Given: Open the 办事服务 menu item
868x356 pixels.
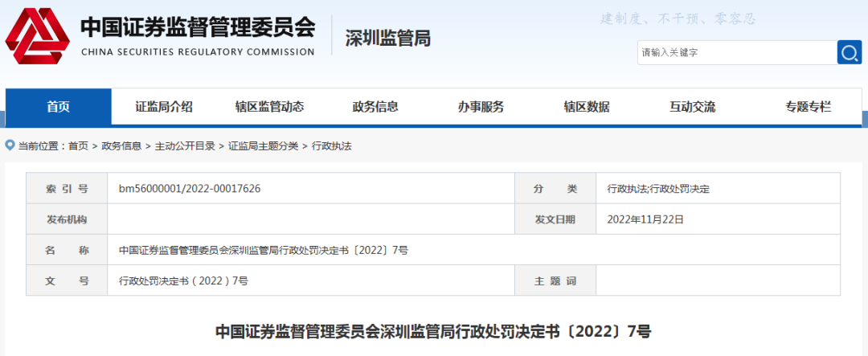Looking at the screenshot, I should [x=481, y=107].
